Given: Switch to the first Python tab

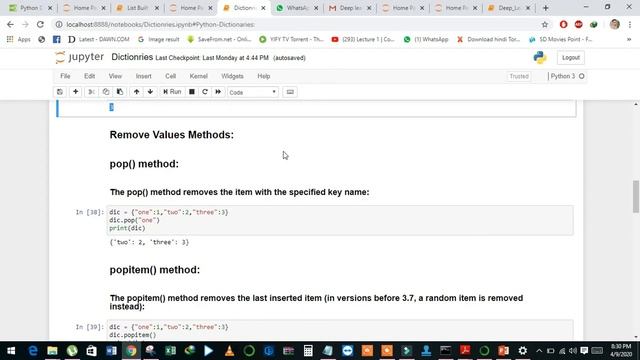Looking at the screenshot, I should click(31, 8).
